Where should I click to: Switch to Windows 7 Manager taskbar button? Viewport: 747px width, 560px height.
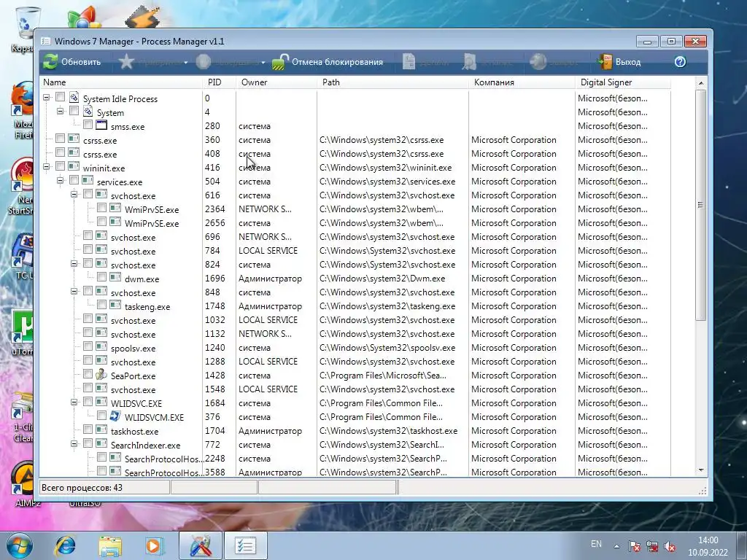point(201,545)
